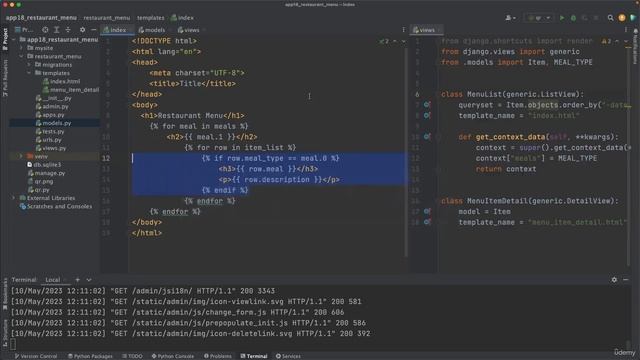Collapse app18_restaurant_menu root folder
This screenshot has height=360, width=640.
click(x=13, y=40)
